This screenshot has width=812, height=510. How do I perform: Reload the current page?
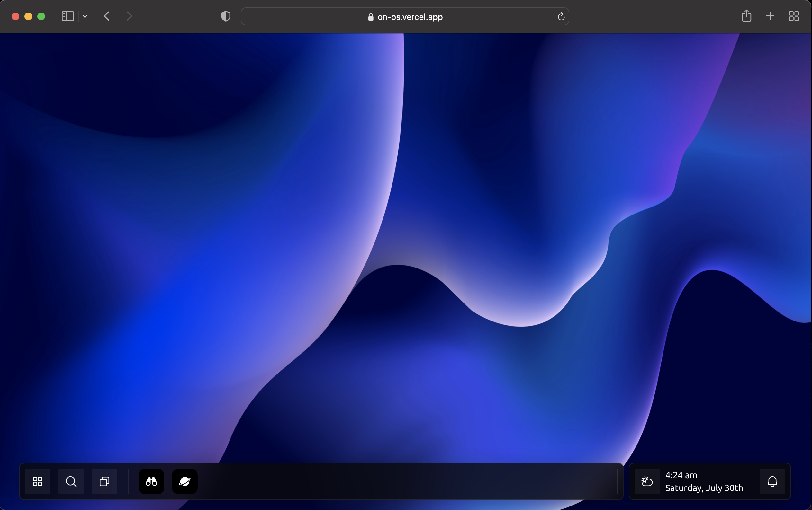561,16
